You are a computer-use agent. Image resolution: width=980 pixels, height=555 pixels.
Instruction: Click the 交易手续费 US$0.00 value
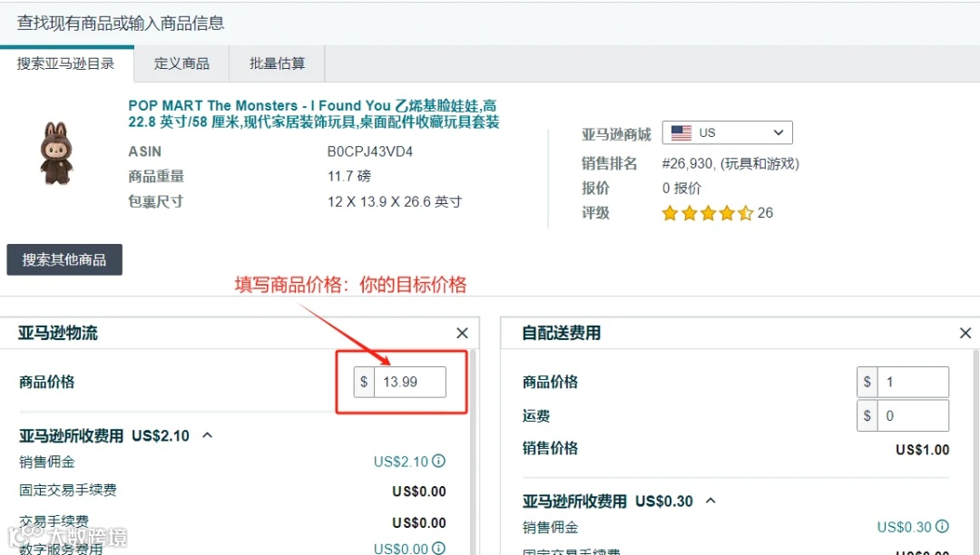pos(419,523)
